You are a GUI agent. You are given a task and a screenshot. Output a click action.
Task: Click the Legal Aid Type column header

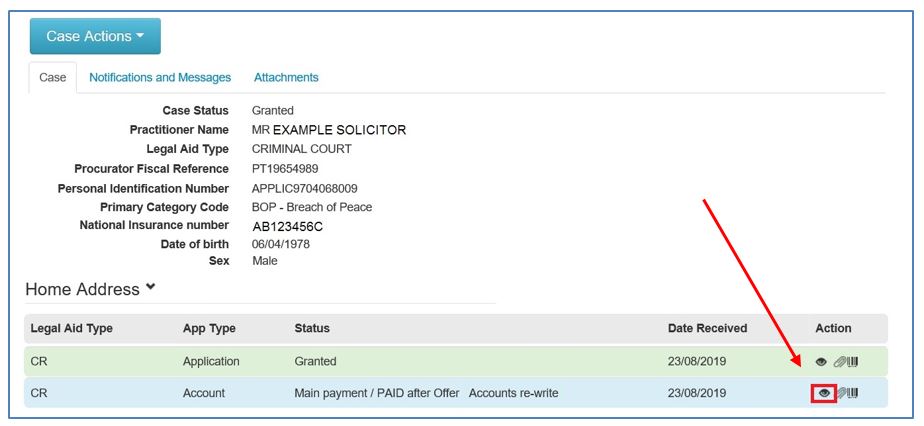(x=71, y=328)
